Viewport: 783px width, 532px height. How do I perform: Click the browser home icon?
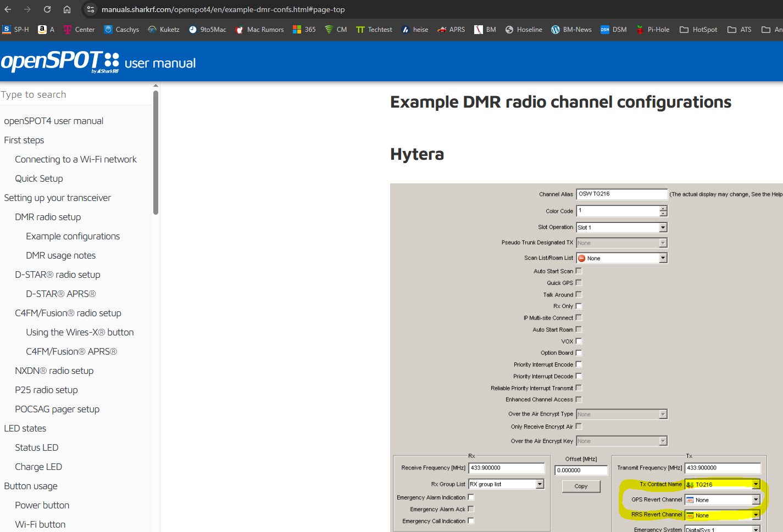click(67, 9)
